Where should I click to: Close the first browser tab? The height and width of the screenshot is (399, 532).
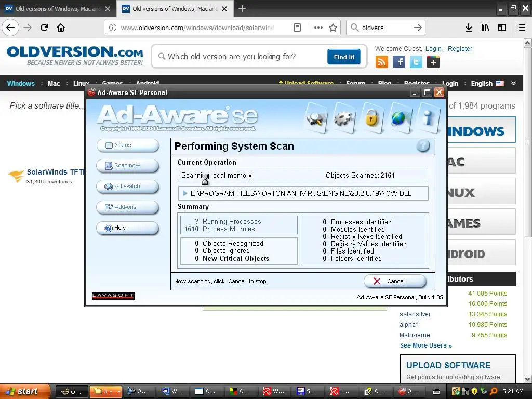pos(108,9)
